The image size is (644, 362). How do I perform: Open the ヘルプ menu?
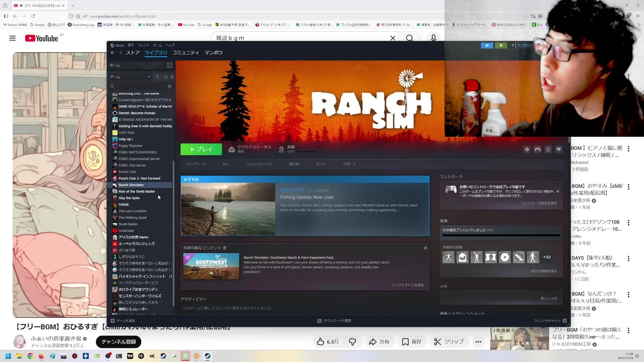click(x=170, y=45)
